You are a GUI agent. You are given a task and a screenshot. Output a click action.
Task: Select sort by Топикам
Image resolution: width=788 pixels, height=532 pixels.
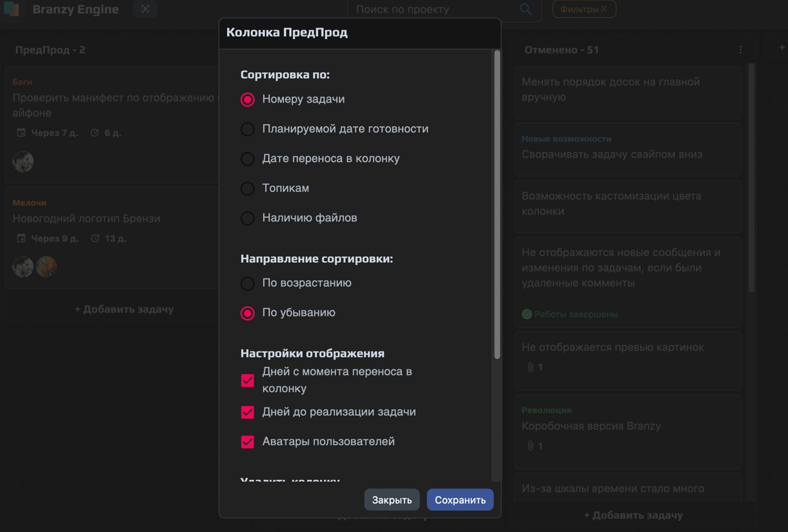(247, 188)
